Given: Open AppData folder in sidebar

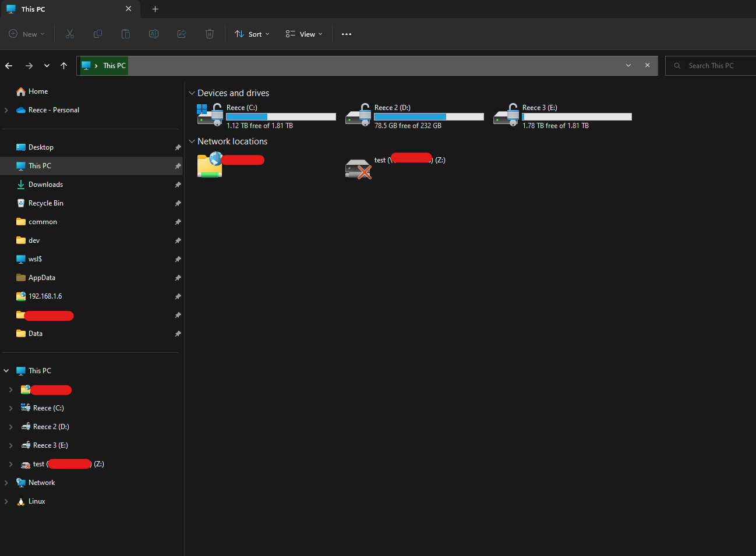Looking at the screenshot, I should [41, 278].
